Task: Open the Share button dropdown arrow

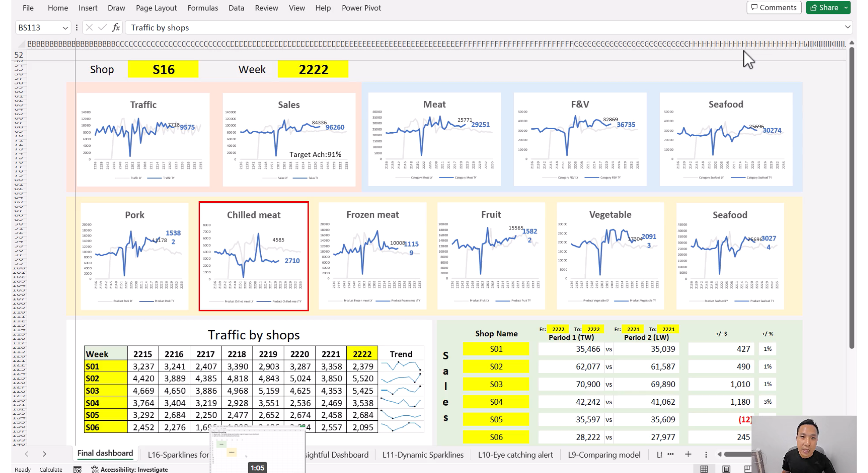Action: [x=846, y=7]
